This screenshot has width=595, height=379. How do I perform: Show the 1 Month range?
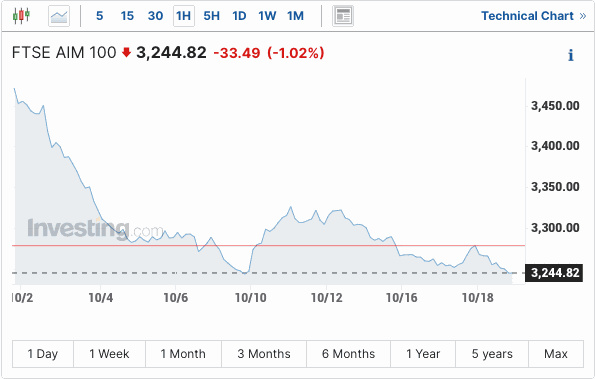tap(183, 354)
